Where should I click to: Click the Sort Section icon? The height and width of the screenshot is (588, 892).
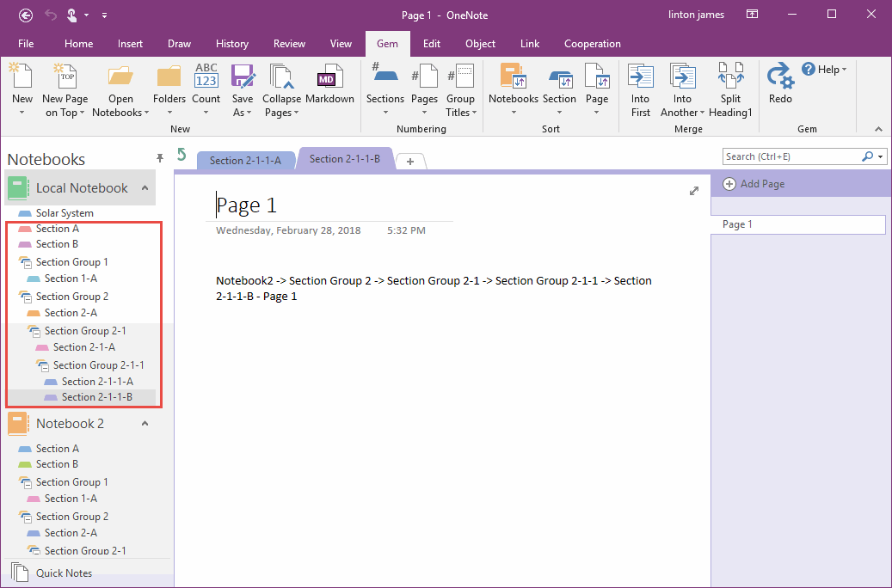coord(560,78)
